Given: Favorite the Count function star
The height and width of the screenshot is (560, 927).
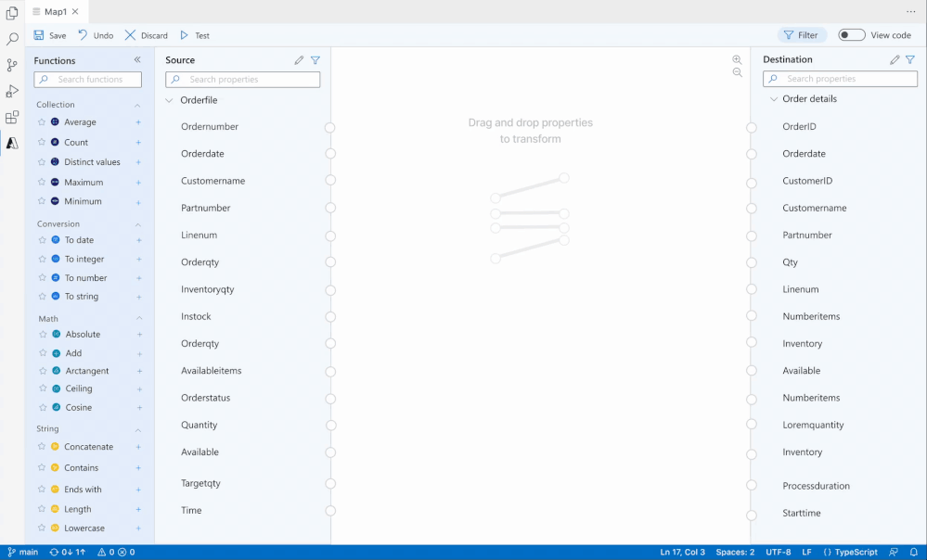Looking at the screenshot, I should coord(42,142).
